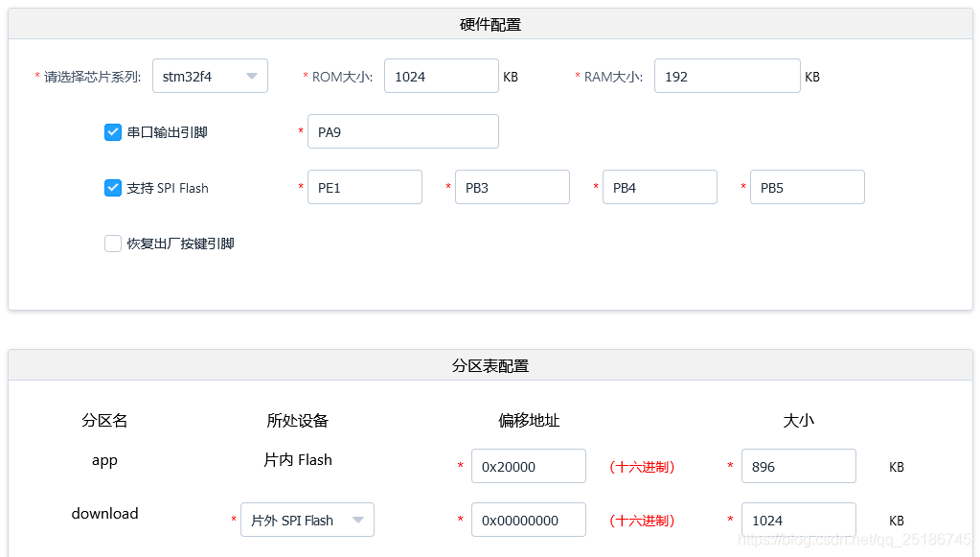The width and height of the screenshot is (980, 557).
Task: Click the ROM大小 label
Action: point(343,77)
